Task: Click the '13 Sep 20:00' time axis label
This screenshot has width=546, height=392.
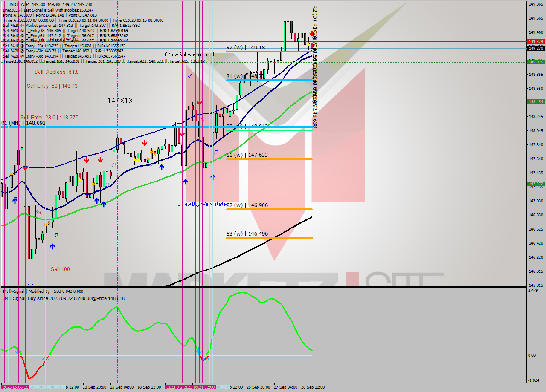Action: point(95,387)
